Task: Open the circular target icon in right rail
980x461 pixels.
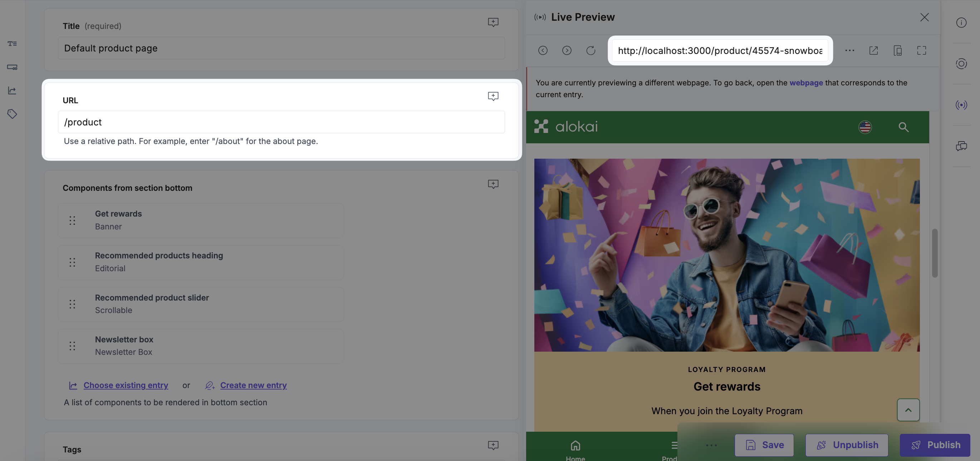Action: pyautogui.click(x=961, y=64)
